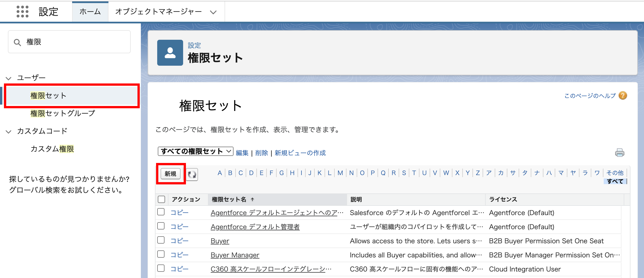Collapse the ユーザー section in sidebar
The width and height of the screenshot is (644, 278).
pos(9,78)
